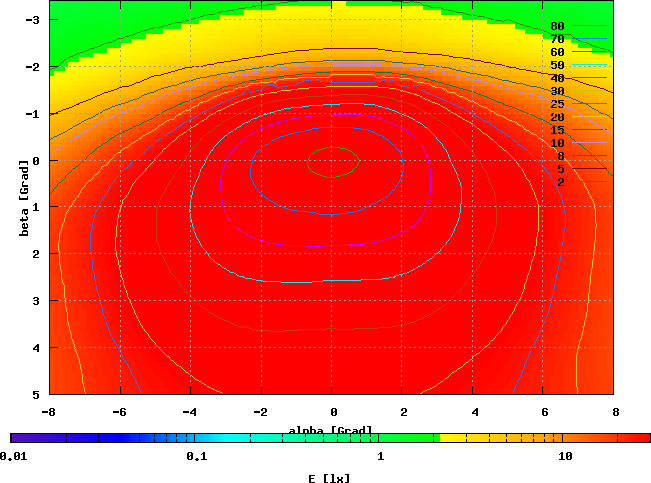Image resolution: width=651 pixels, height=483 pixels.
Task: Click the green segment of the colorbar
Action: coord(410,438)
